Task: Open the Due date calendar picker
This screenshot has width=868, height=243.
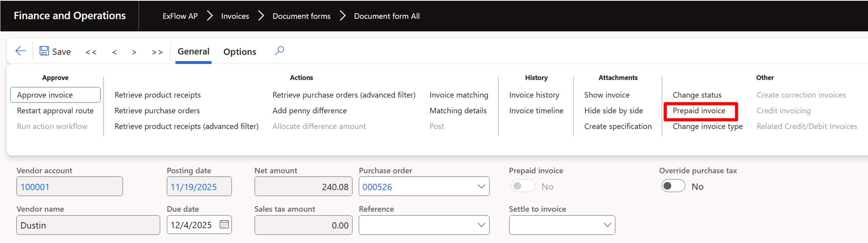Action: 224,224
